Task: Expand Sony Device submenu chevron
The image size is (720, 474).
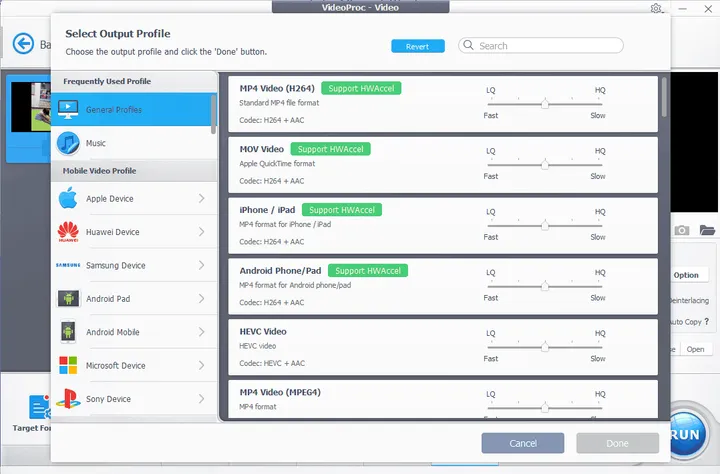Action: pyautogui.click(x=202, y=399)
